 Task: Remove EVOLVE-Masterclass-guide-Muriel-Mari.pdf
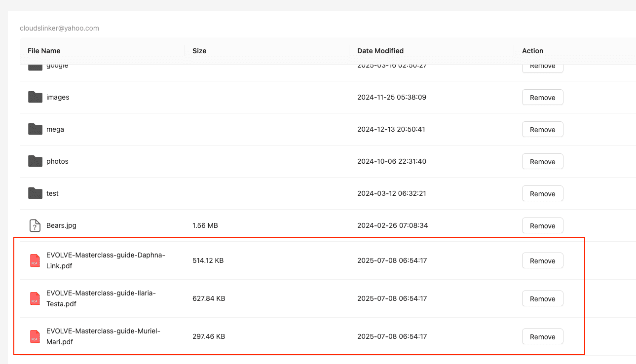click(543, 337)
